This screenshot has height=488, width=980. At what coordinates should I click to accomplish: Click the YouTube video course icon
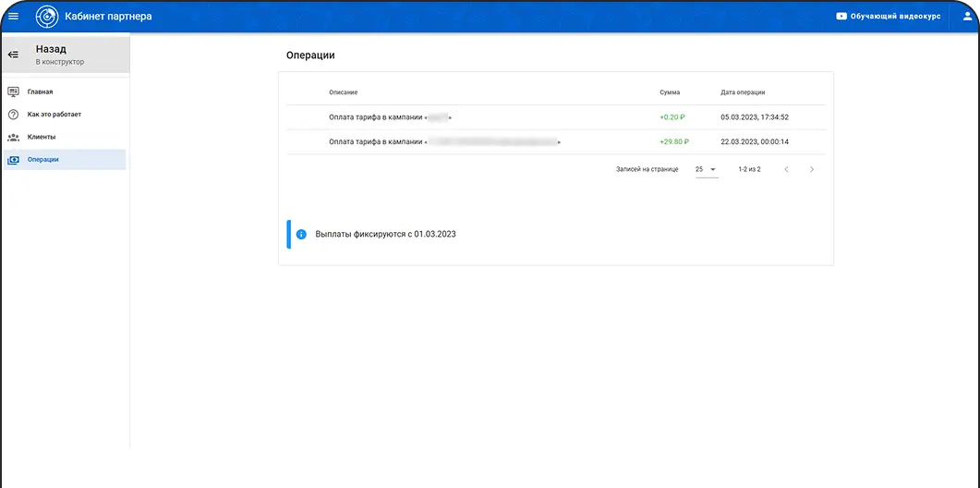tap(841, 16)
